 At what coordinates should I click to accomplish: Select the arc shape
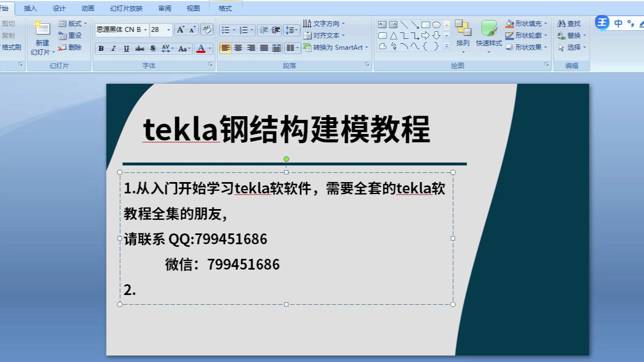[404, 46]
